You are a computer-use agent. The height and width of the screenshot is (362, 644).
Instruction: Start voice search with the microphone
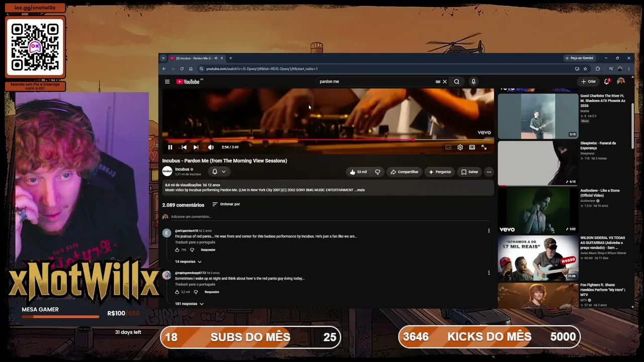pyautogui.click(x=473, y=81)
